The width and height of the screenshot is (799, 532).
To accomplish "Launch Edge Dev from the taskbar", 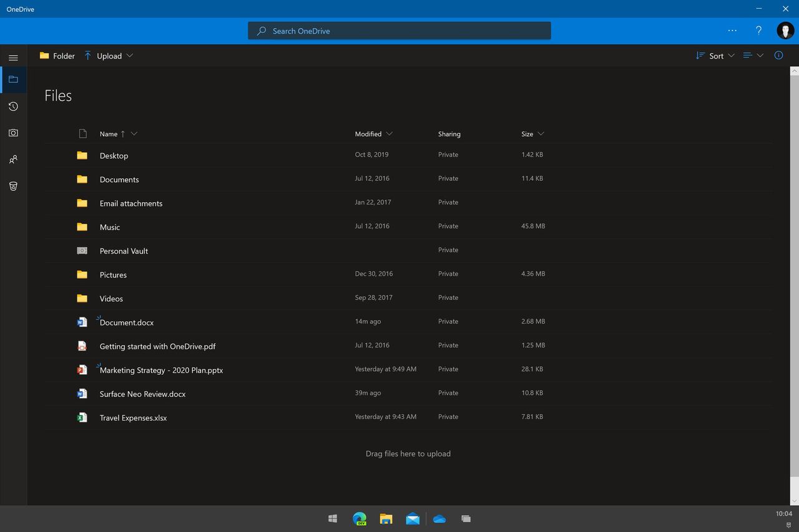I will (x=360, y=518).
